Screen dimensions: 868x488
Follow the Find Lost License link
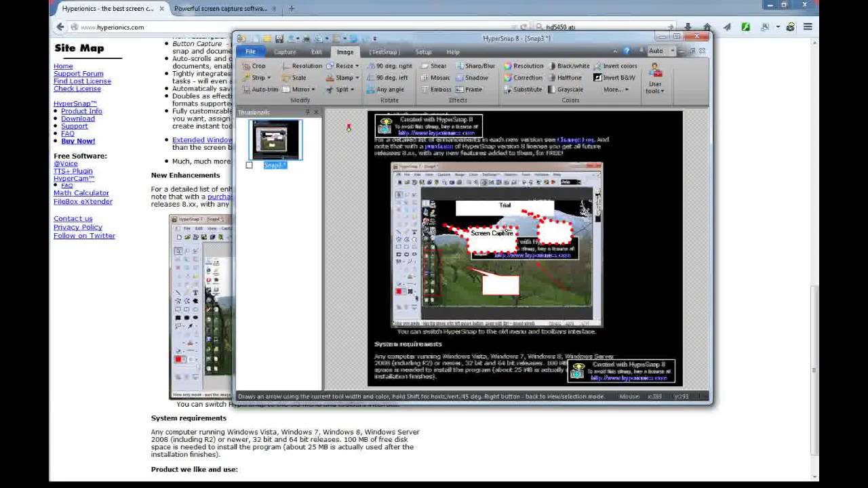pyautogui.click(x=82, y=81)
